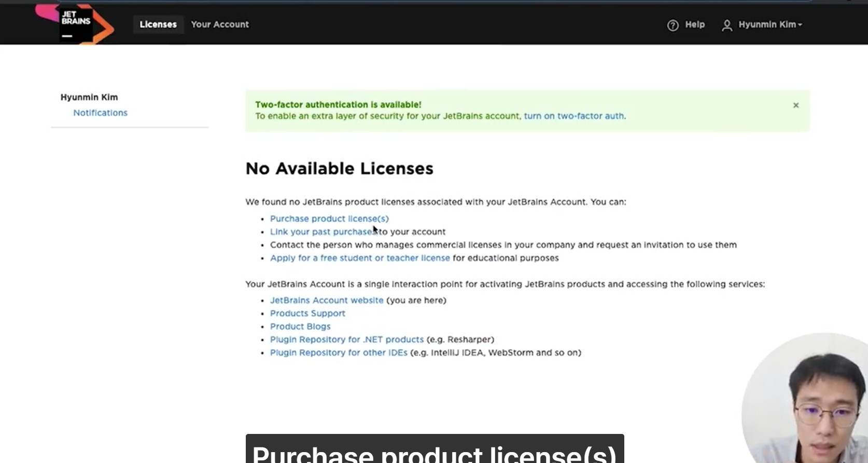
Task: Open the Products Support link
Action: 307,313
